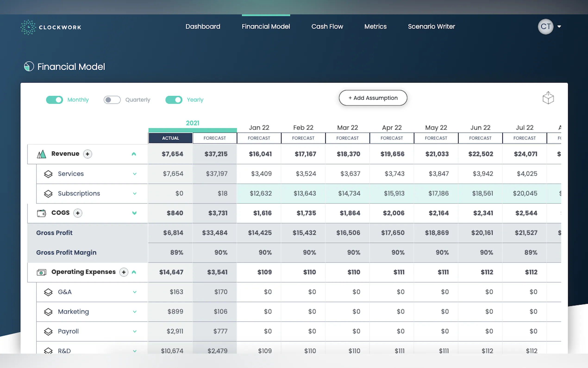
Task: Click the Clockwork logo icon
Action: click(28, 27)
